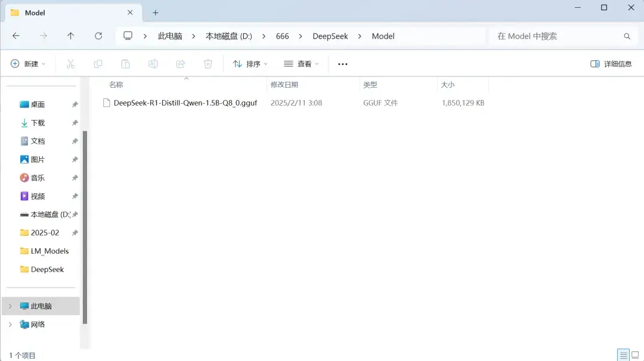This screenshot has height=361, width=644.
Task: Open 文档 in the sidebar
Action: [x=38, y=141]
